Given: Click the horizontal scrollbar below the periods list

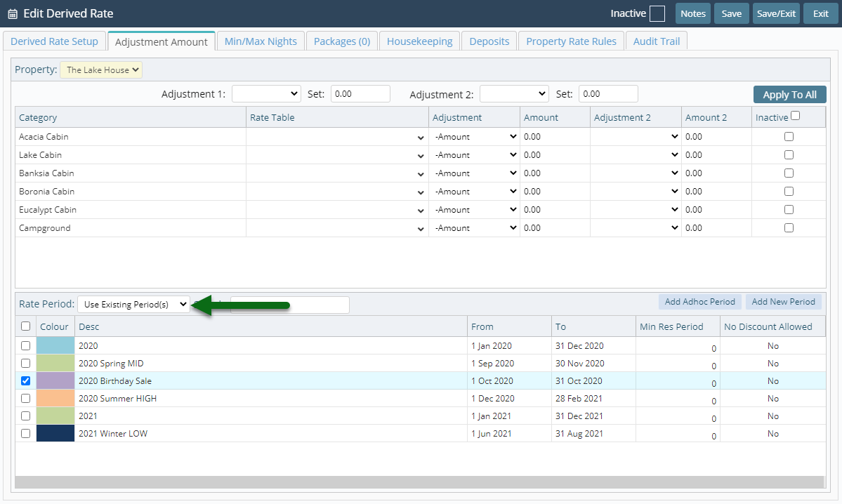Looking at the screenshot, I should (x=419, y=482).
